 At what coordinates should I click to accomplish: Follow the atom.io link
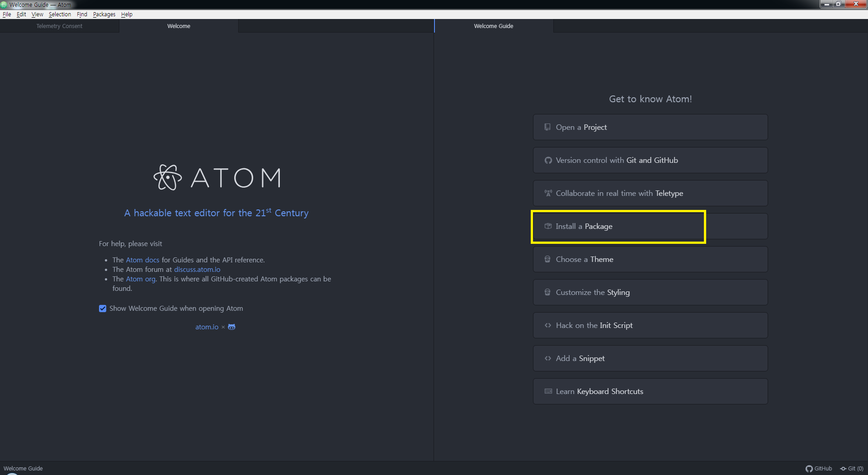coord(207,327)
